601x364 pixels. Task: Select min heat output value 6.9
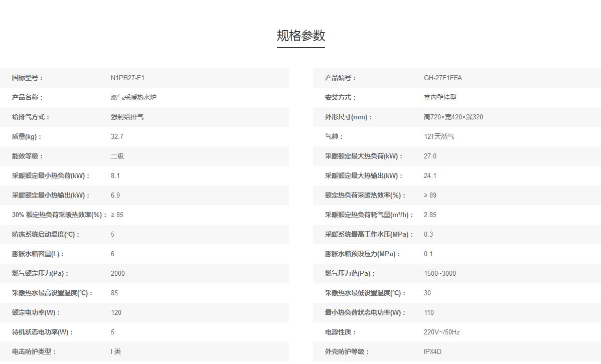point(115,195)
